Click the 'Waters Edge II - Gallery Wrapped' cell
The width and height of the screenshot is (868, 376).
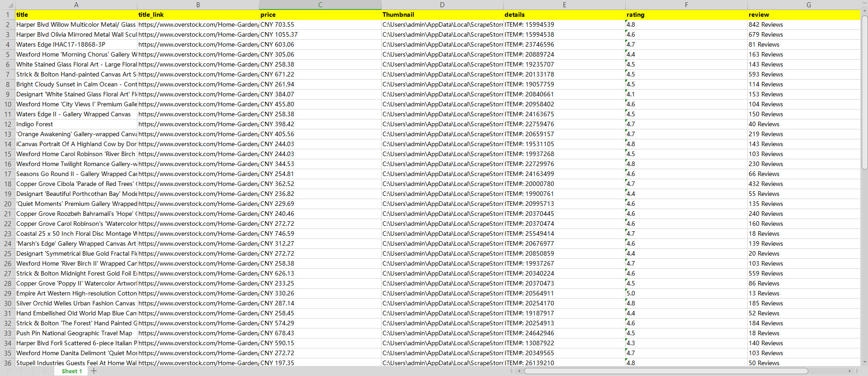pyautogui.click(x=76, y=114)
